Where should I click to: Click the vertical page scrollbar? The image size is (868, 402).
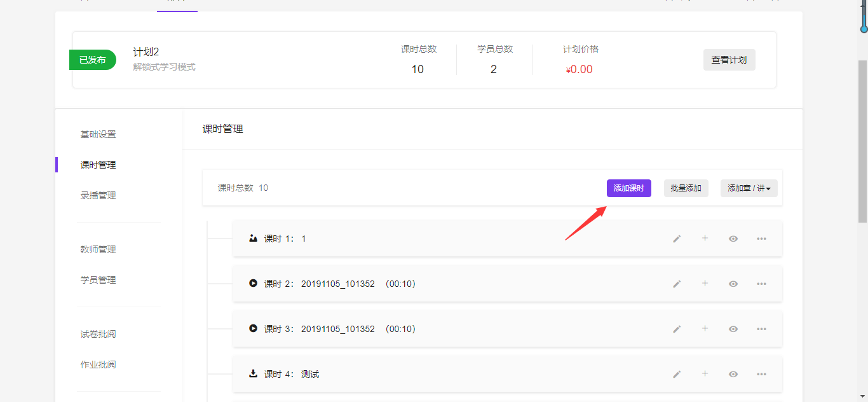(862, 140)
